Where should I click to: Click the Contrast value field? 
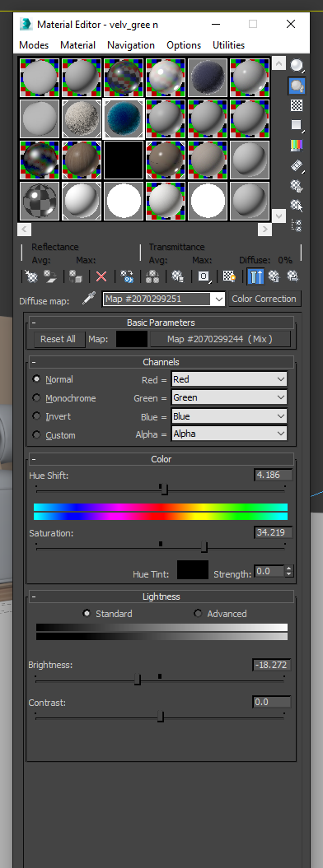271,702
